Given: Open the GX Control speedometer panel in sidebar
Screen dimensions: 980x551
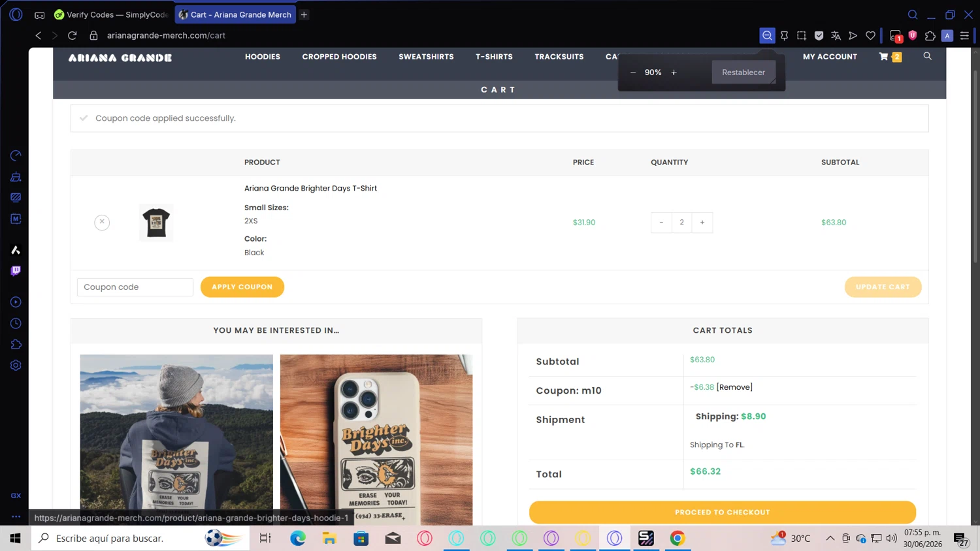Looking at the screenshot, I should pos(16,155).
